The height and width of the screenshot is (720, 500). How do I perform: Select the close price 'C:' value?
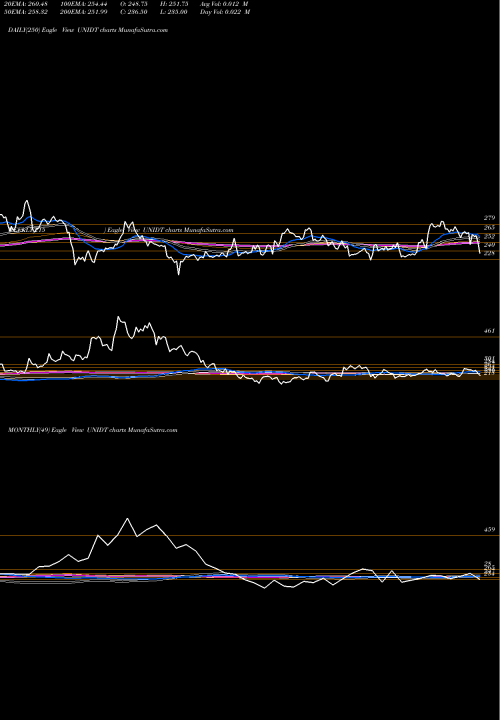134,12
